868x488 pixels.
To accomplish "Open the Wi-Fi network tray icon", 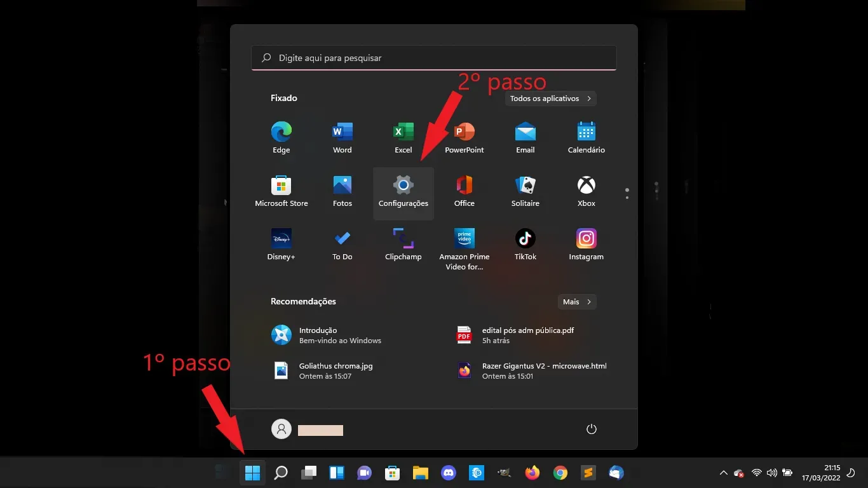I will [x=757, y=473].
